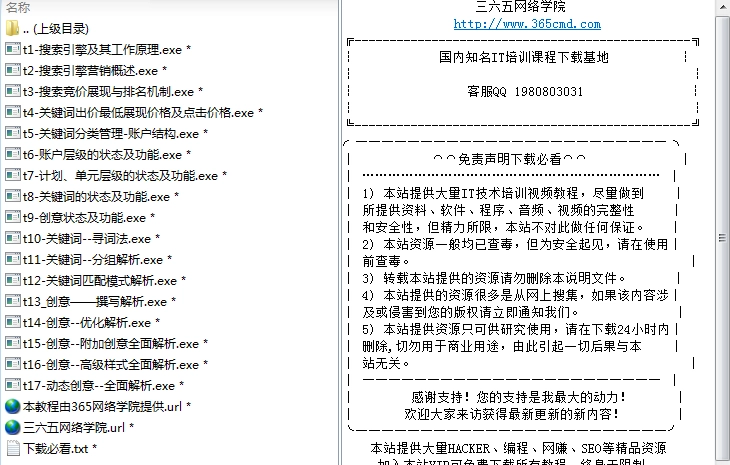Screen dimensions: 730x465
Task: Select file name t9-创意状态及功能.exe
Action: 84,218
